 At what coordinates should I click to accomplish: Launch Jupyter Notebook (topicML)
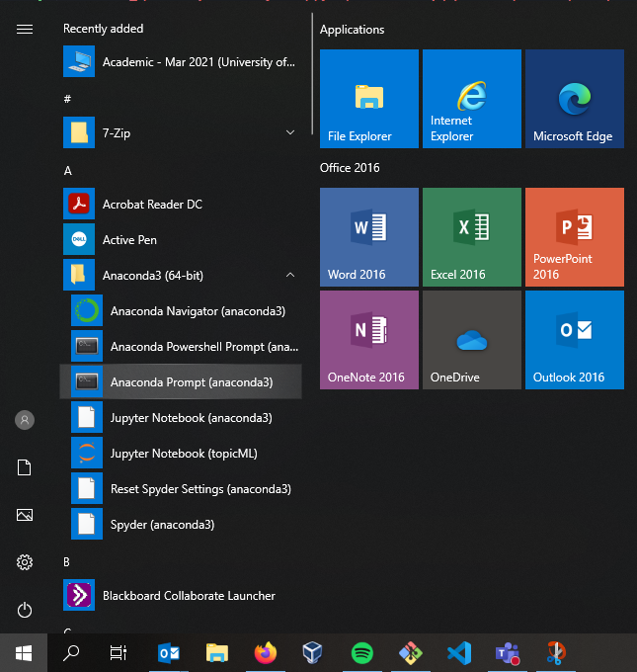(x=181, y=453)
